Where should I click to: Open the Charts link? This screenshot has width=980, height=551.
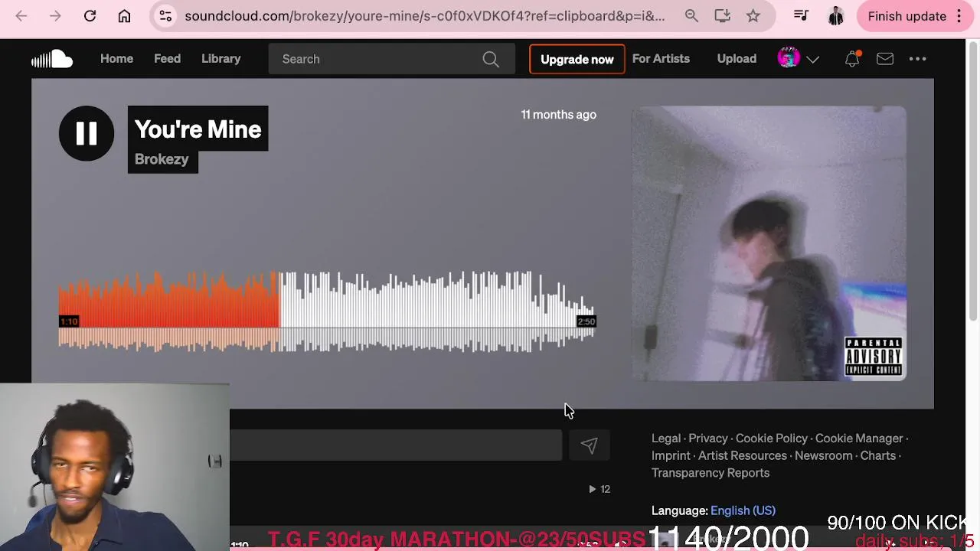[x=878, y=455]
